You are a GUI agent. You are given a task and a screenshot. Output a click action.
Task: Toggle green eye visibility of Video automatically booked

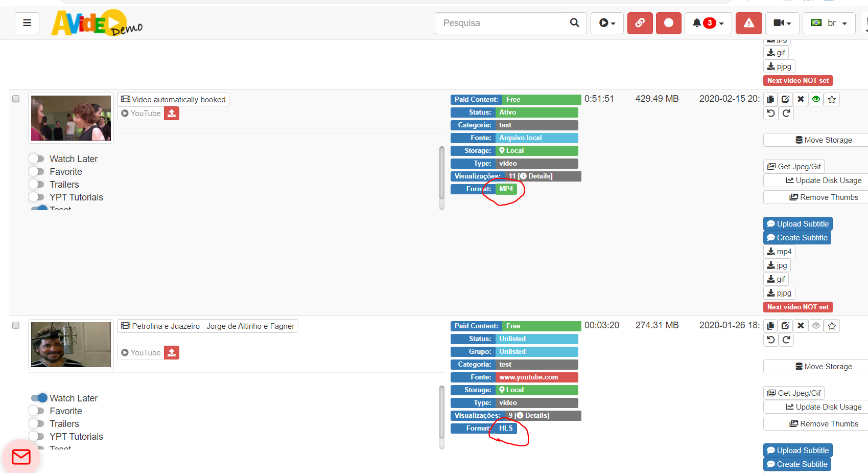click(816, 99)
